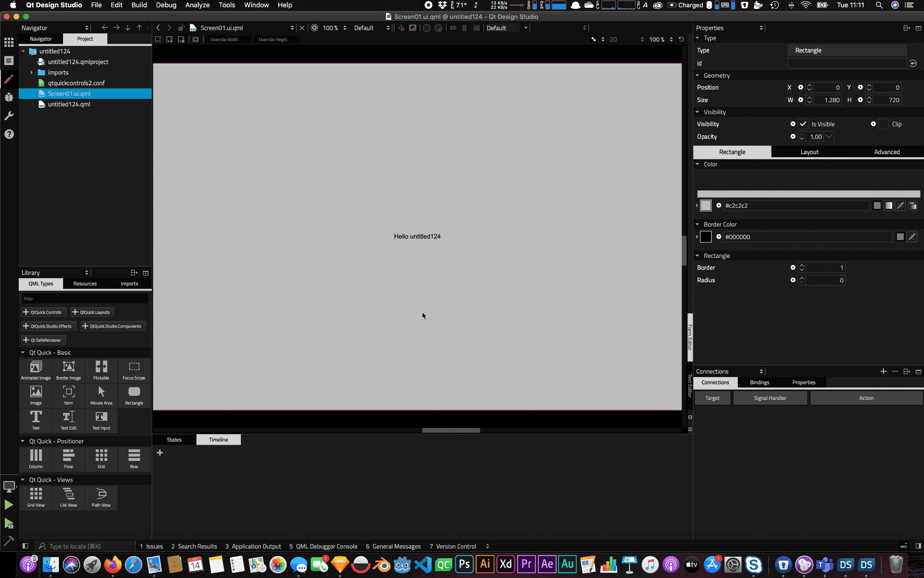Click the border color black swatch
Screen dimensions: 924x578
[705, 237]
